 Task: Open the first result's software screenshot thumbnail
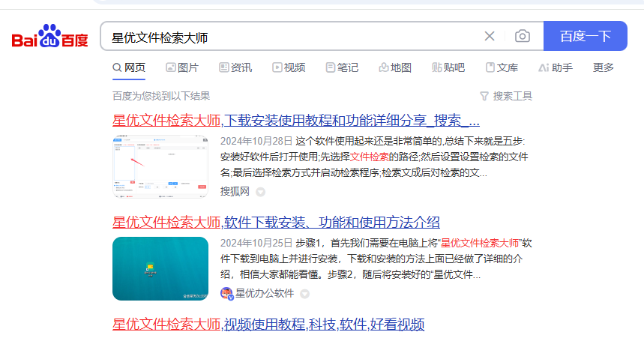click(x=160, y=166)
